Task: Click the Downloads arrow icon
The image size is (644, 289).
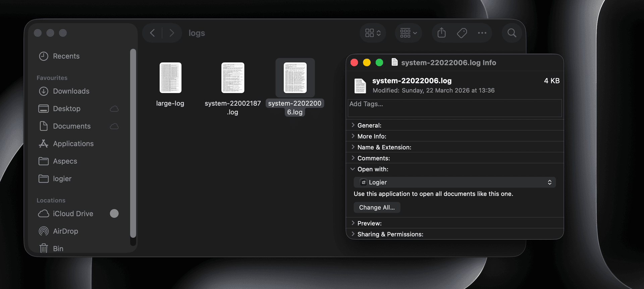Action: (x=44, y=91)
